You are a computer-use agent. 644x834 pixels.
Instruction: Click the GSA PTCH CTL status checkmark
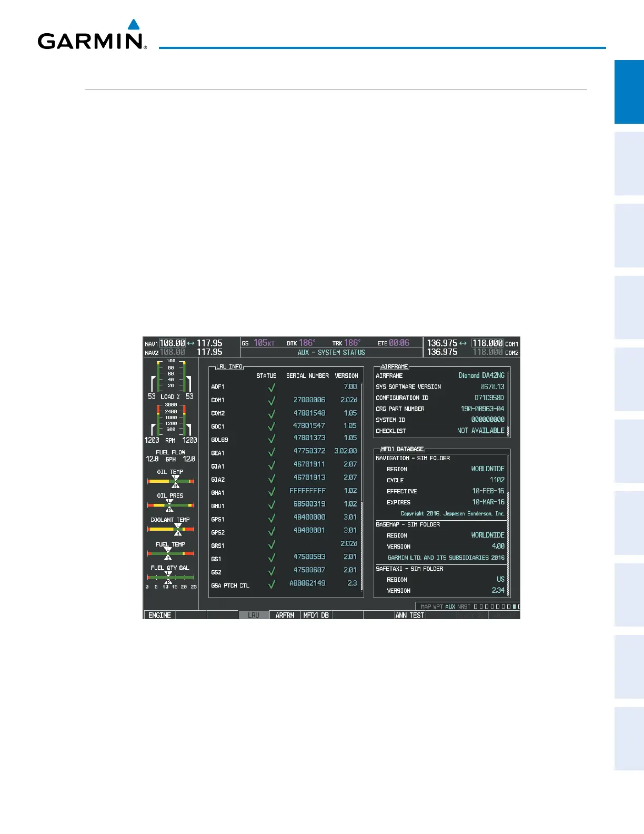[x=271, y=584]
